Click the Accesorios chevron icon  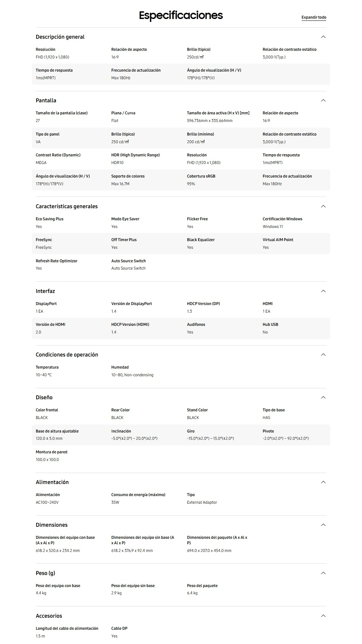(323, 616)
